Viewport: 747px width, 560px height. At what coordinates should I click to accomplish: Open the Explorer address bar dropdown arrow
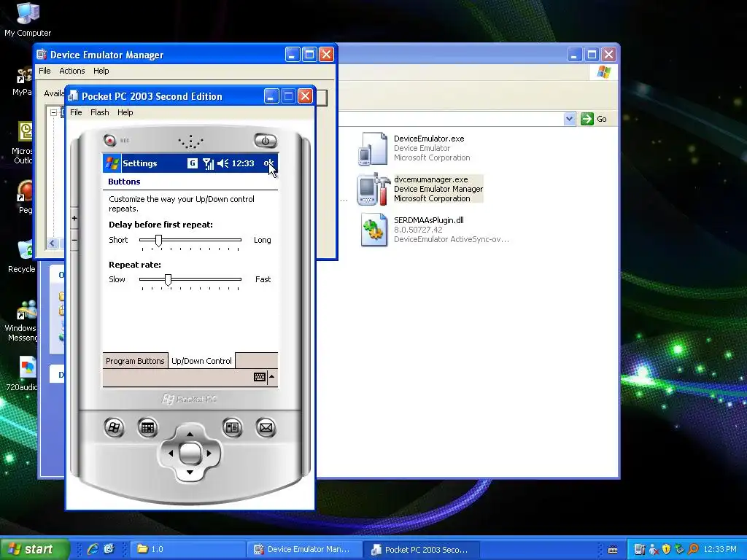(569, 119)
